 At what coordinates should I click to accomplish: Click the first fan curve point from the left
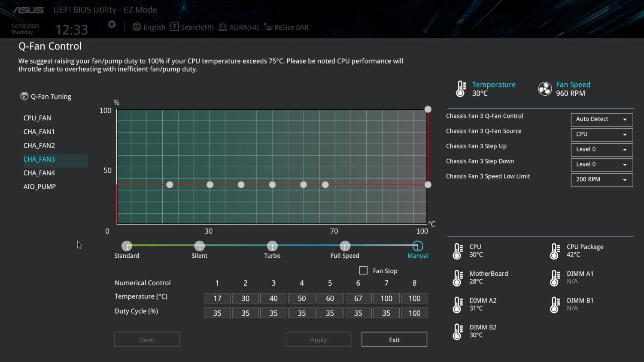pyautogui.click(x=170, y=185)
